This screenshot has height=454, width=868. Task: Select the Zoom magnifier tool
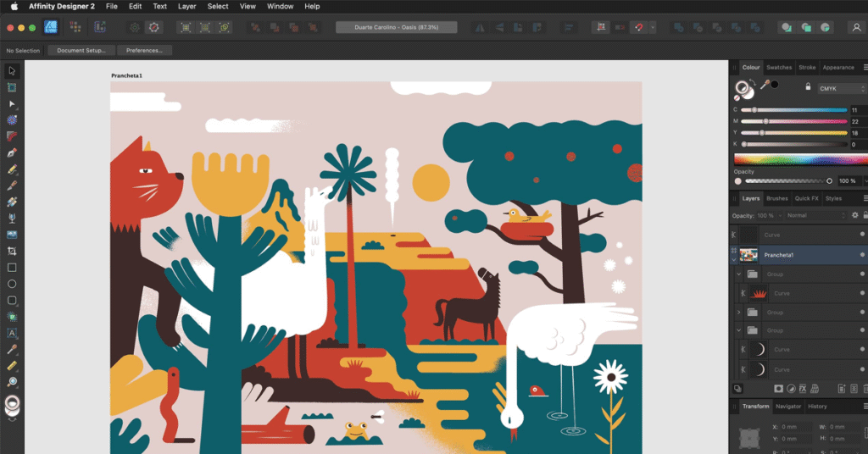[12, 382]
